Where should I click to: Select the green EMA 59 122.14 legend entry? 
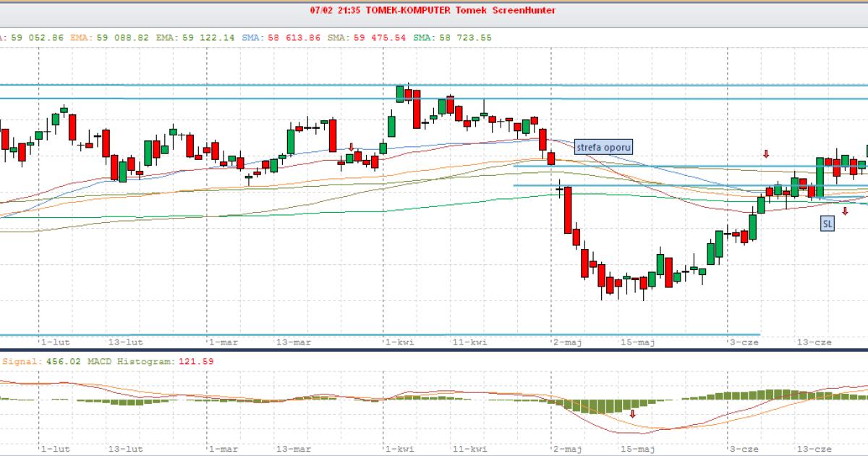coord(195,36)
